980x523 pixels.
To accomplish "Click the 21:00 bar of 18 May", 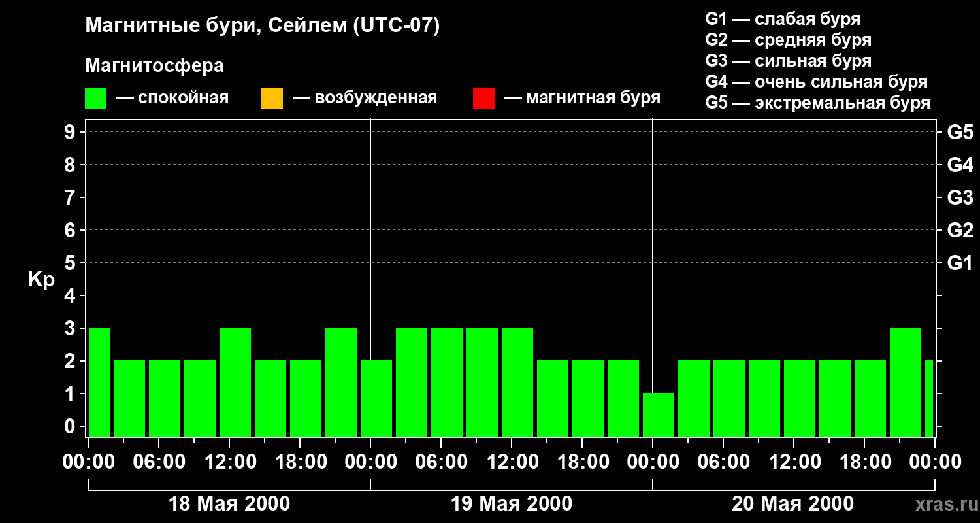I will 341,382.
